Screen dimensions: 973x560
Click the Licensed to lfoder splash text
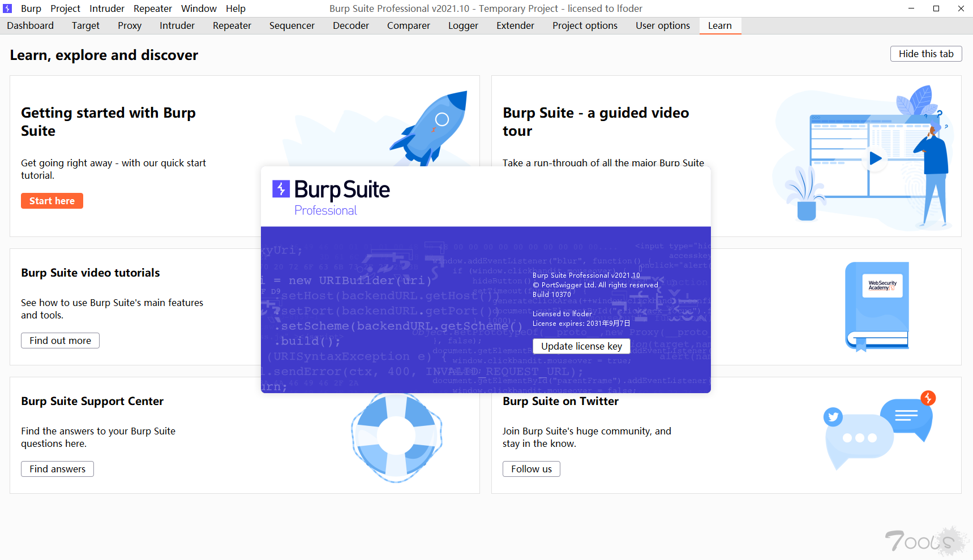pyautogui.click(x=562, y=313)
